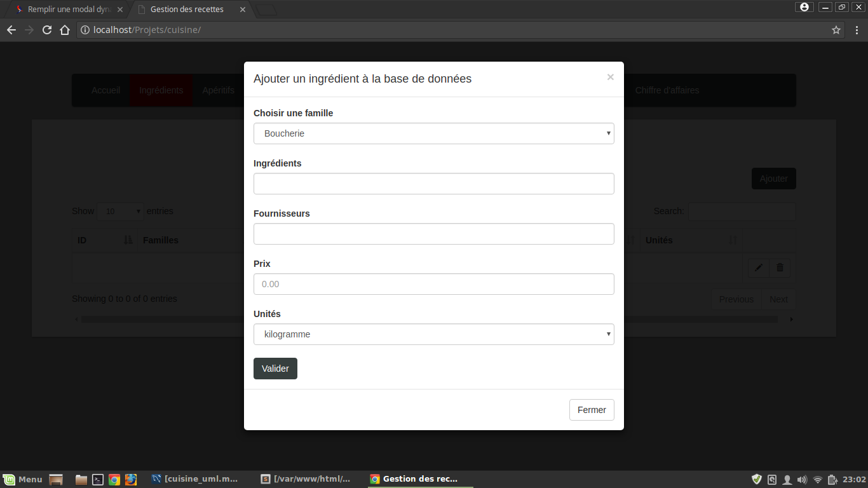Open the Ingrédients navigation item
868x488 pixels.
tap(161, 90)
